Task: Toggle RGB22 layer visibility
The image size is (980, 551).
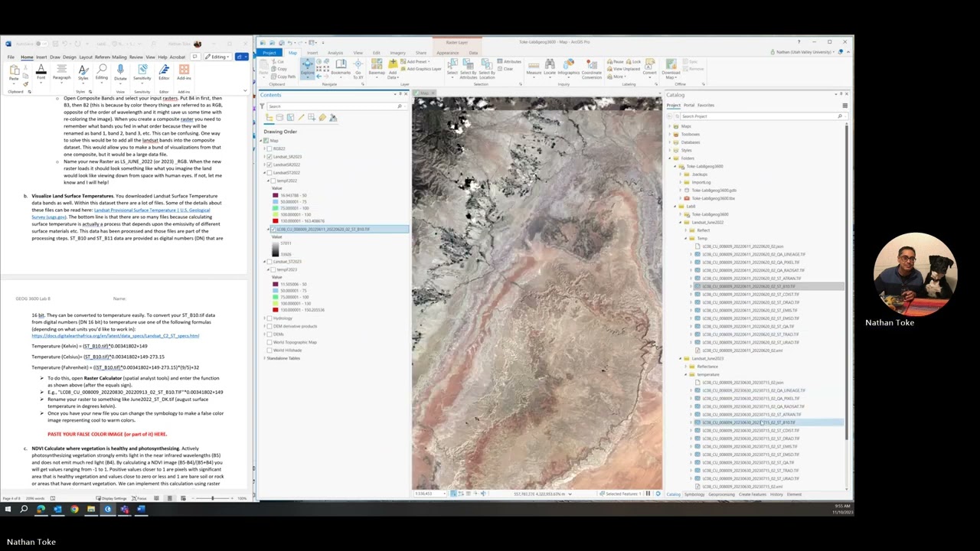Action: (x=269, y=148)
